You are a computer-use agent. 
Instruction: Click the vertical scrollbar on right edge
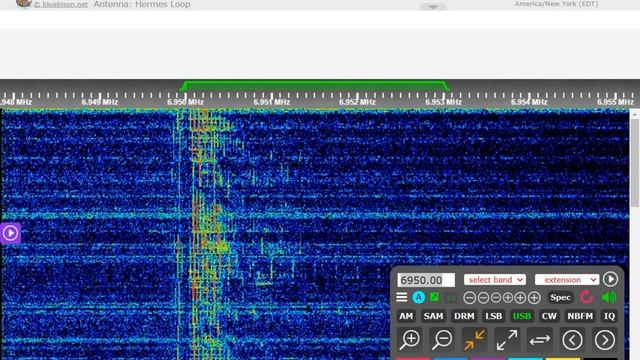(635, 162)
